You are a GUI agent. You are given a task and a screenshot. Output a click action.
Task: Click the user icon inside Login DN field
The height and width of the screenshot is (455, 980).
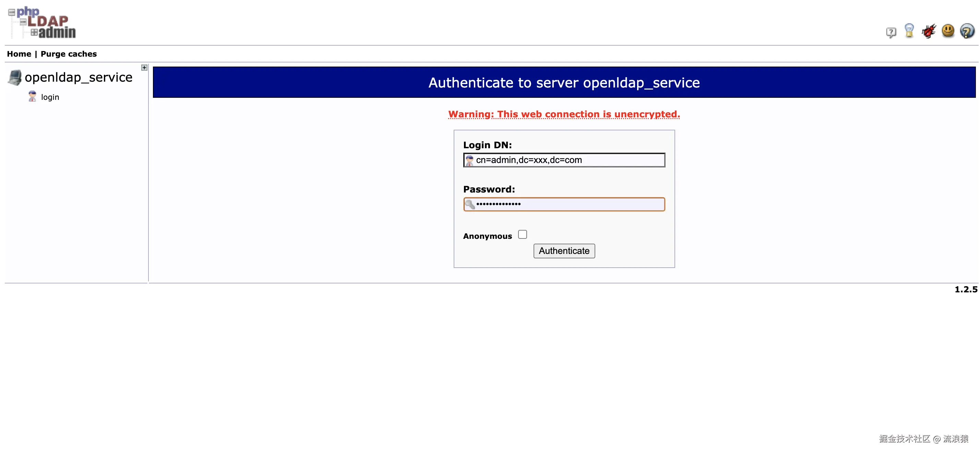coord(469,161)
